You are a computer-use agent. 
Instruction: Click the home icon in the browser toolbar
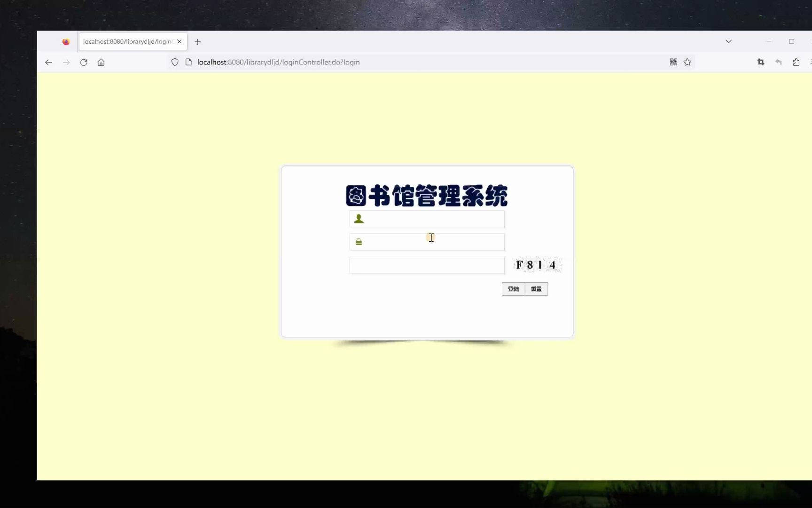[101, 62]
